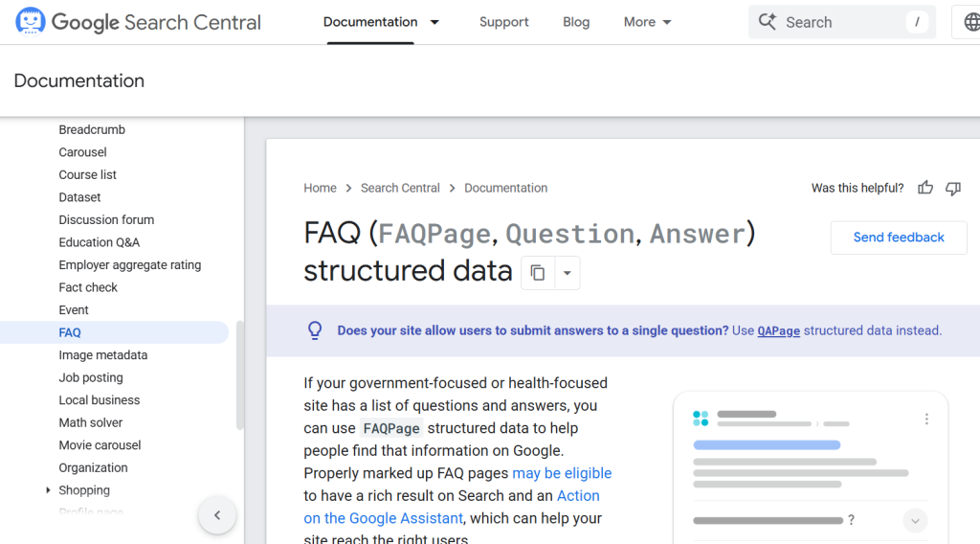The width and height of the screenshot is (980, 544).
Task: Click the thumbs down not helpful icon
Action: pyautogui.click(x=953, y=188)
